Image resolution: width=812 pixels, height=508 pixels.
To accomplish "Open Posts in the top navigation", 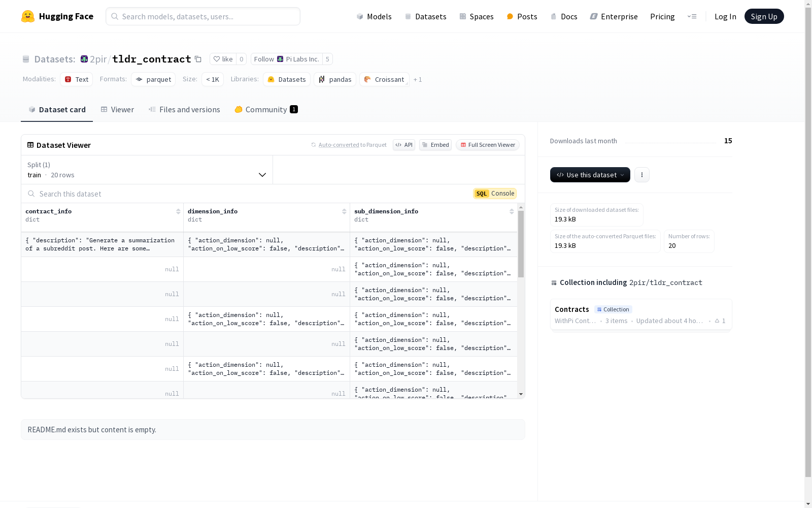I will pos(522,16).
